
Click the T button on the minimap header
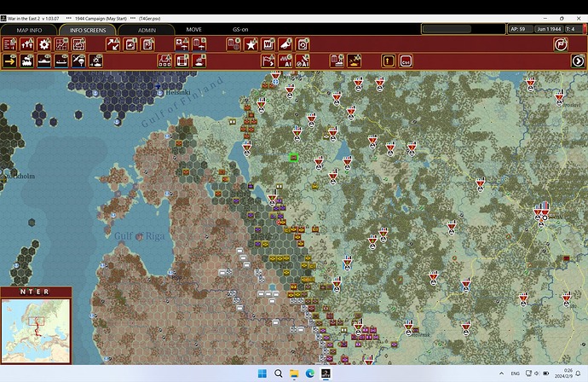(31, 292)
